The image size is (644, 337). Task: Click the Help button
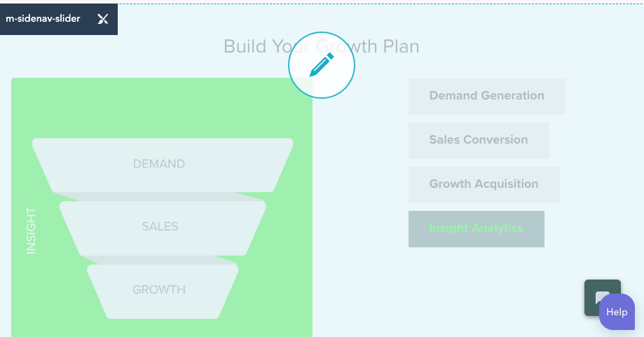coord(617,312)
